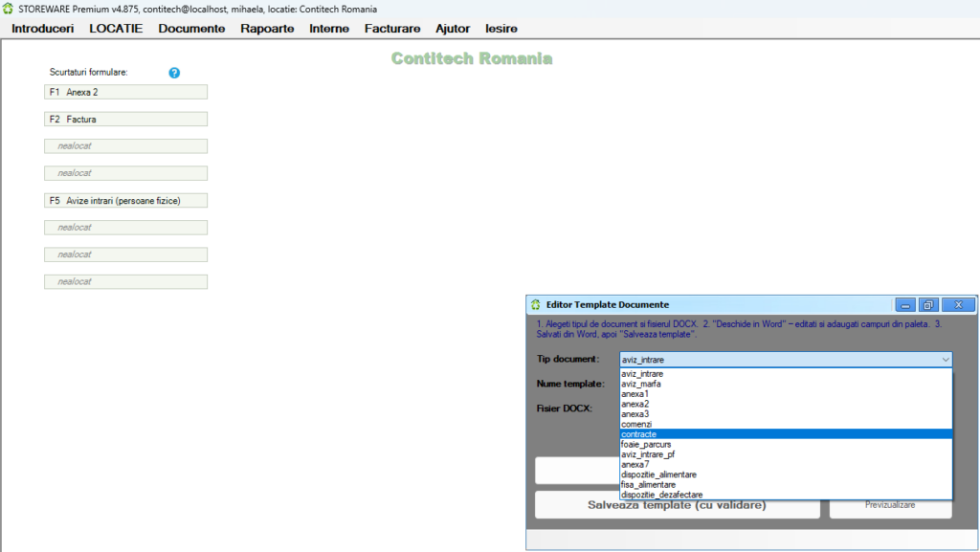980x552 pixels.
Task: Open the Documente menu
Action: [191, 29]
